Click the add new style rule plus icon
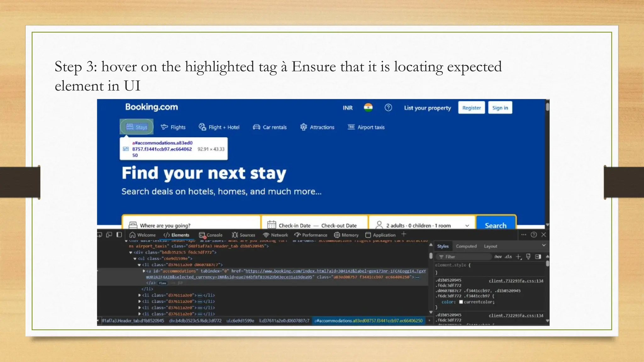 [x=519, y=257]
